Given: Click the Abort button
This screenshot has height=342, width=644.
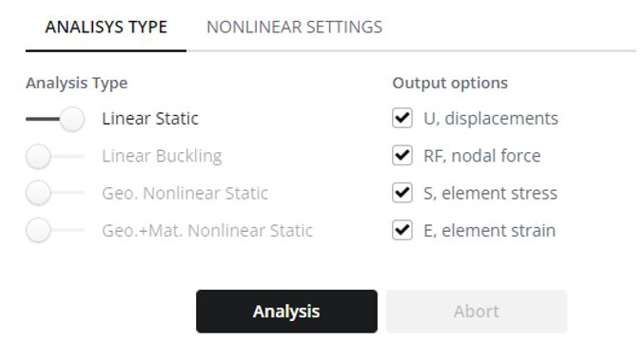Looking at the screenshot, I should point(477,312).
